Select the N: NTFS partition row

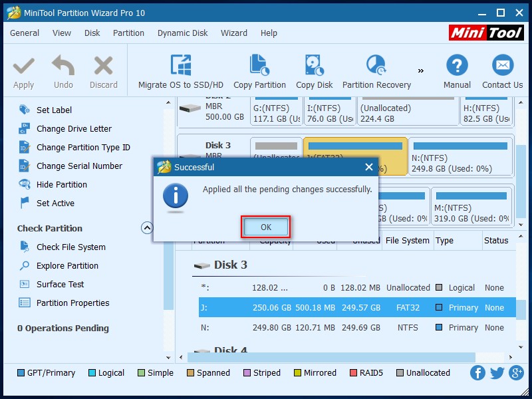coord(357,328)
